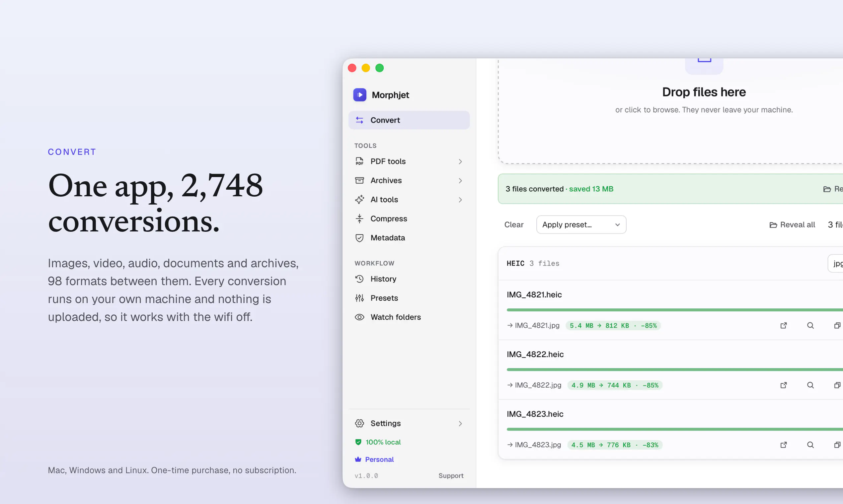Choose Compress in the Tools list

pyautogui.click(x=409, y=219)
